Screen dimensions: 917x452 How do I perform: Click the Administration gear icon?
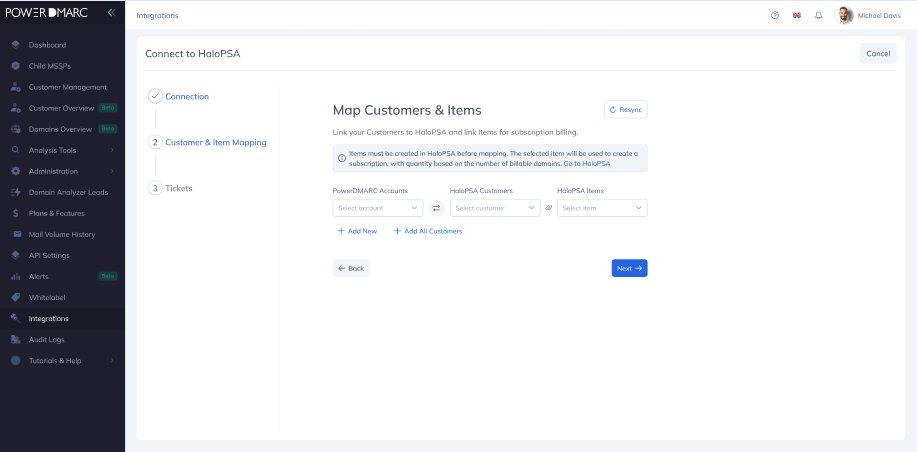[x=16, y=171]
